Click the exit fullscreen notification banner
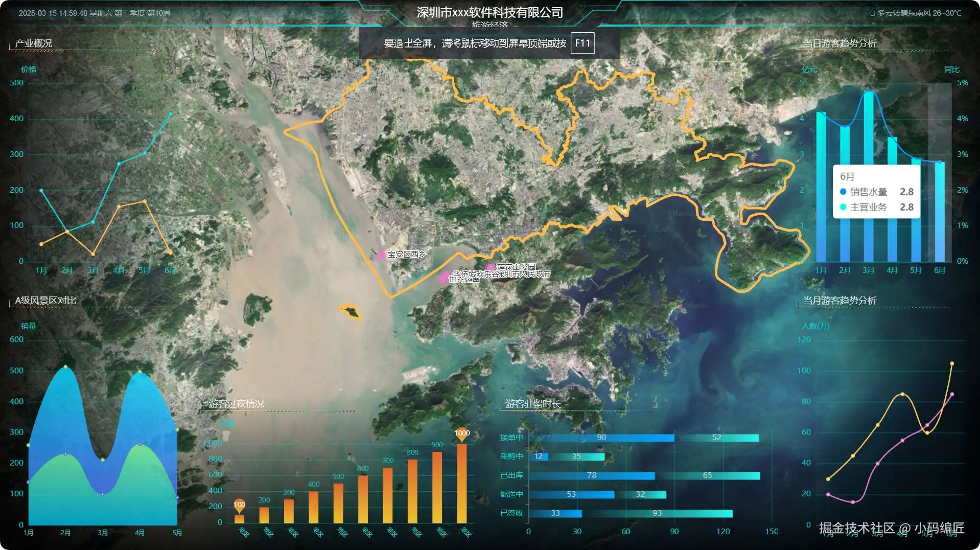Viewport: 980px width, 550px height. pyautogui.click(x=489, y=43)
